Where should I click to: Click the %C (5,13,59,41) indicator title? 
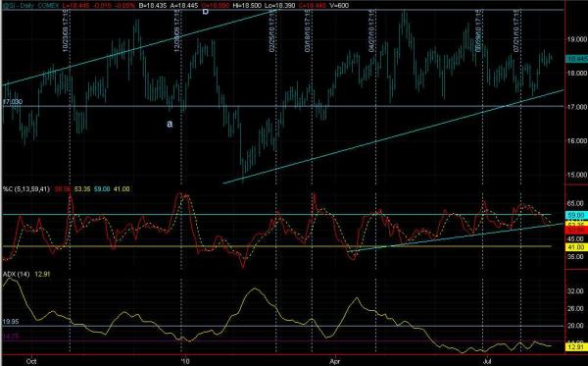(x=25, y=188)
